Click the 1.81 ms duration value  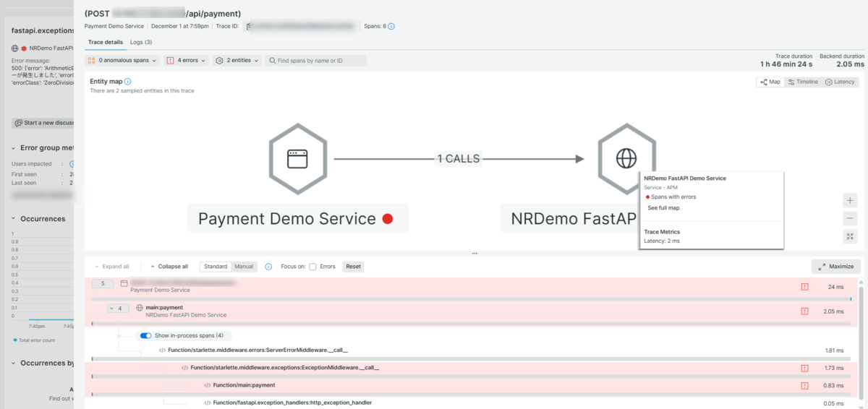(x=834, y=350)
